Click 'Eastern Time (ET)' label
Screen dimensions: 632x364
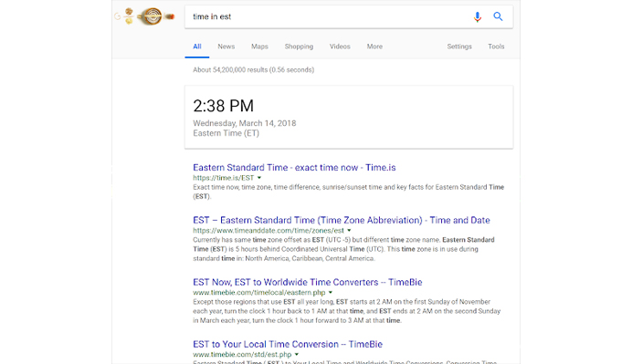click(x=226, y=133)
